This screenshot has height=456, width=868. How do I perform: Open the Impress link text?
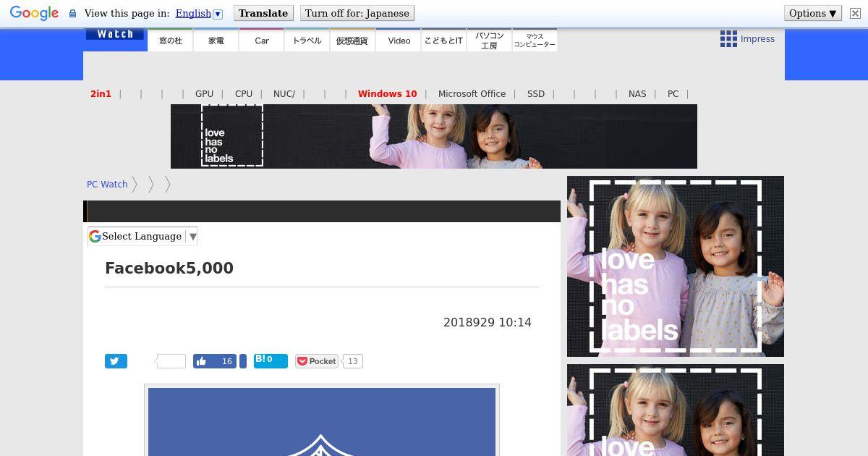[757, 39]
